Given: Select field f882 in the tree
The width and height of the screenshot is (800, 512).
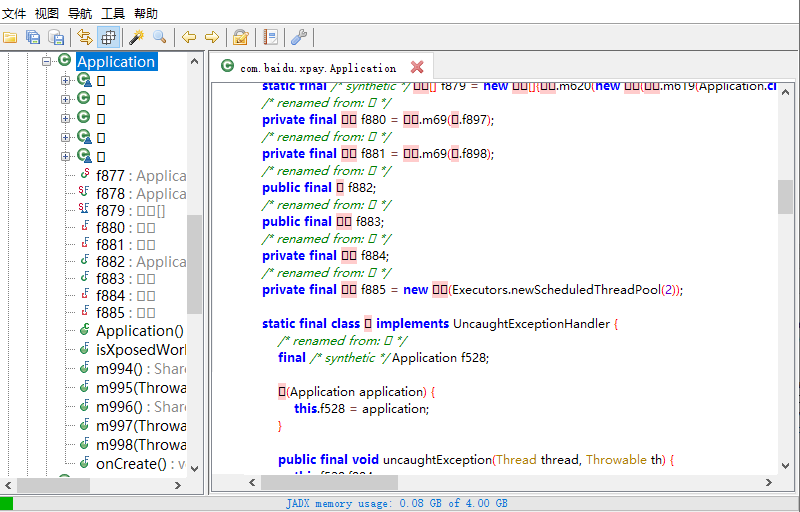Looking at the screenshot, I should [x=141, y=262].
